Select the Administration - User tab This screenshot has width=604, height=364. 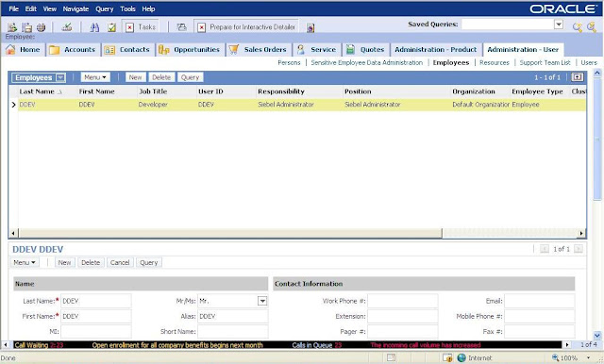(x=523, y=50)
